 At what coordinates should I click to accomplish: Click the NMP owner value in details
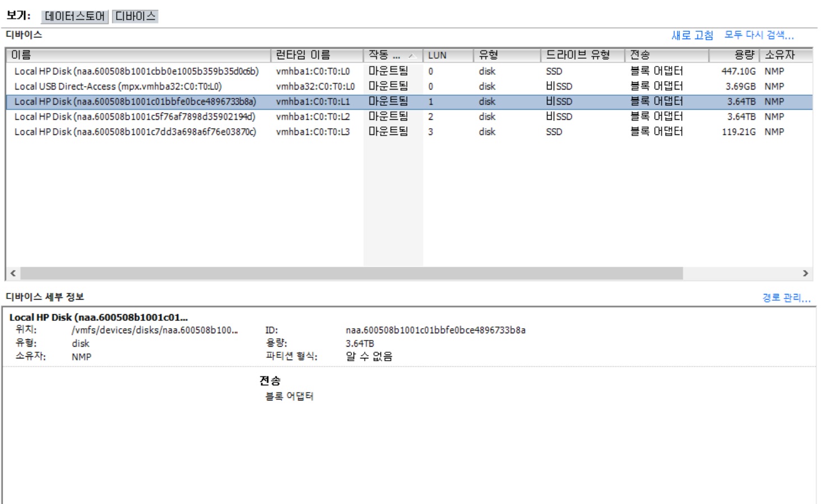pyautogui.click(x=81, y=357)
